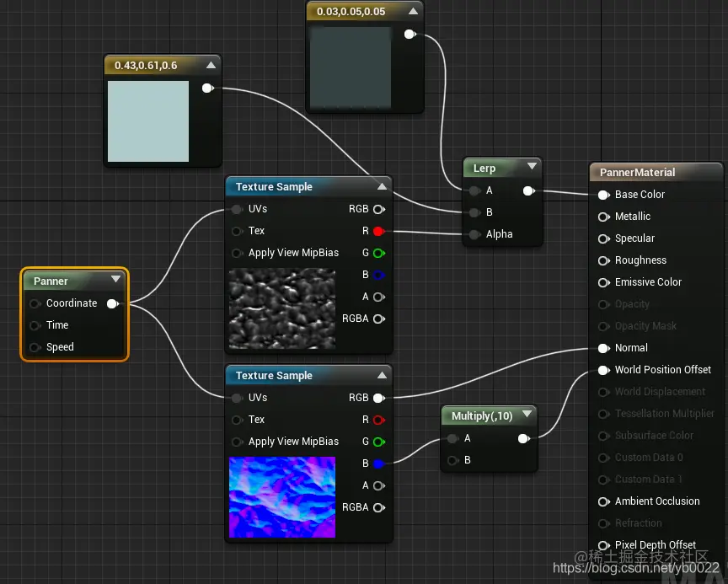Click the lower Texture Sample RGB output pin
This screenshot has width=728, height=584.
tap(379, 398)
